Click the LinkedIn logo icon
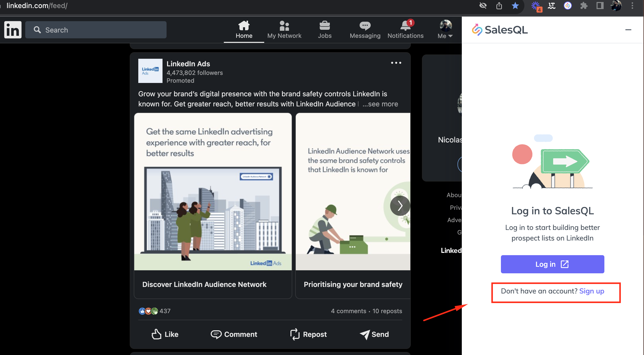The height and width of the screenshot is (355, 644). click(x=13, y=30)
